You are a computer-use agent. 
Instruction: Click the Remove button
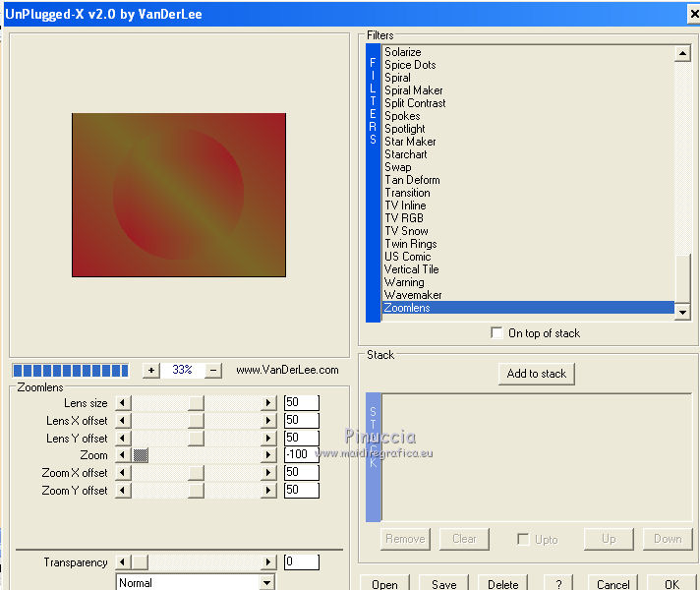tap(405, 539)
